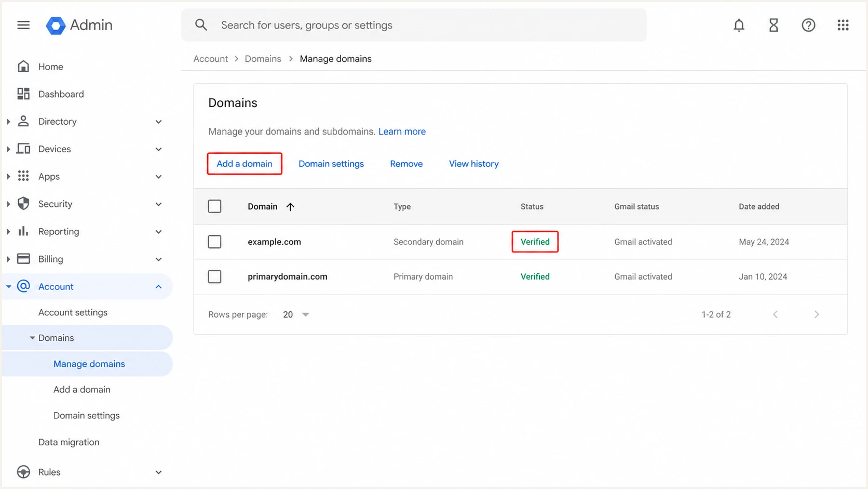Open the Google apps grid launcher
868x489 pixels.
[843, 25]
